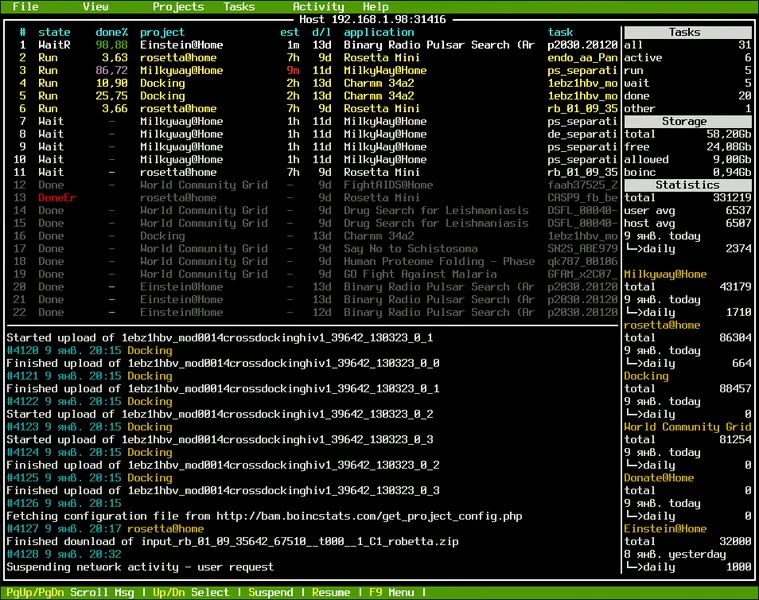Select row 12 FightAIDS@Home Done
The height and width of the screenshot is (600, 759).
(312, 185)
